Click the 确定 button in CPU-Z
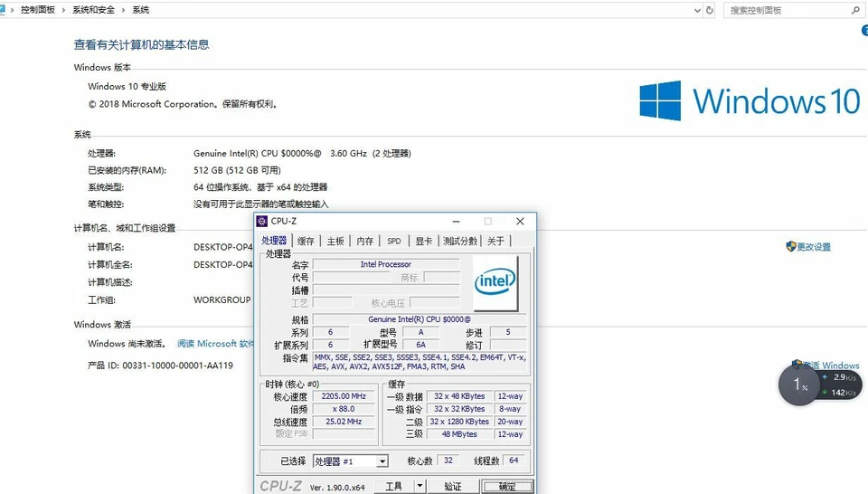 (507, 486)
